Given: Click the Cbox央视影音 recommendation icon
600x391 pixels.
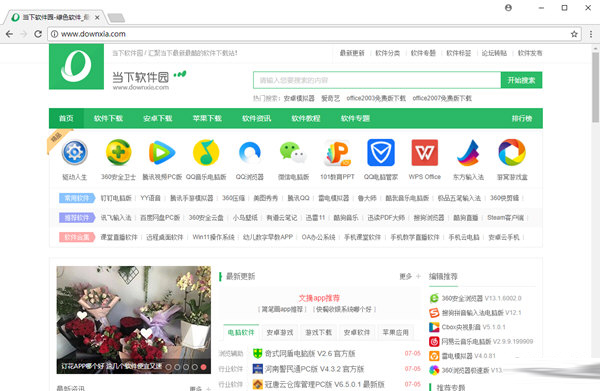Looking at the screenshot, I should click(x=434, y=327).
